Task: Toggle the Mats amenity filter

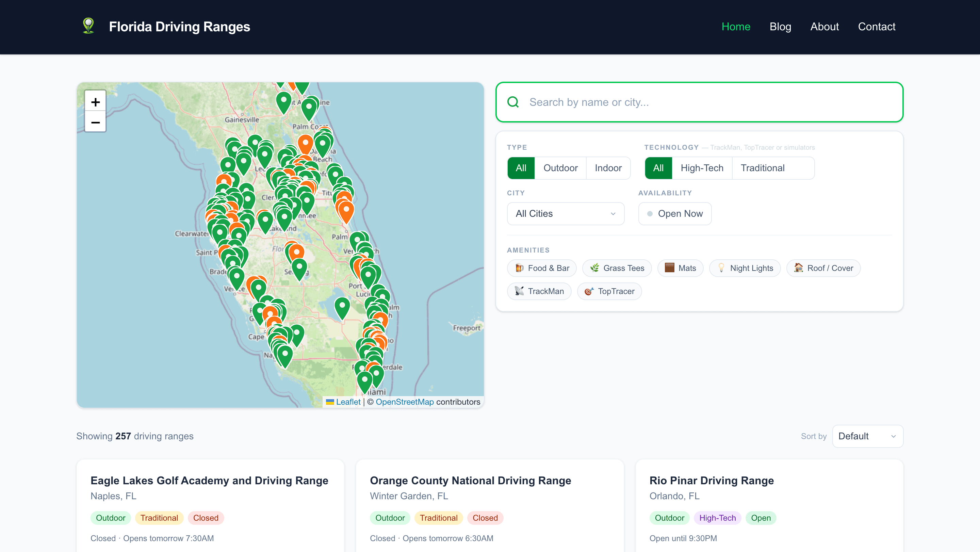Action: (x=680, y=268)
